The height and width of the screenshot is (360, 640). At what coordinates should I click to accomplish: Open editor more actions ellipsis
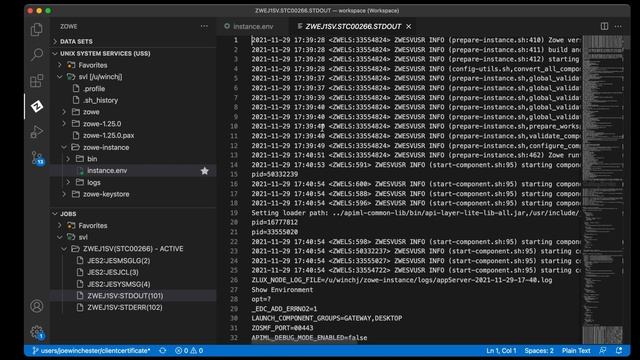pos(618,27)
